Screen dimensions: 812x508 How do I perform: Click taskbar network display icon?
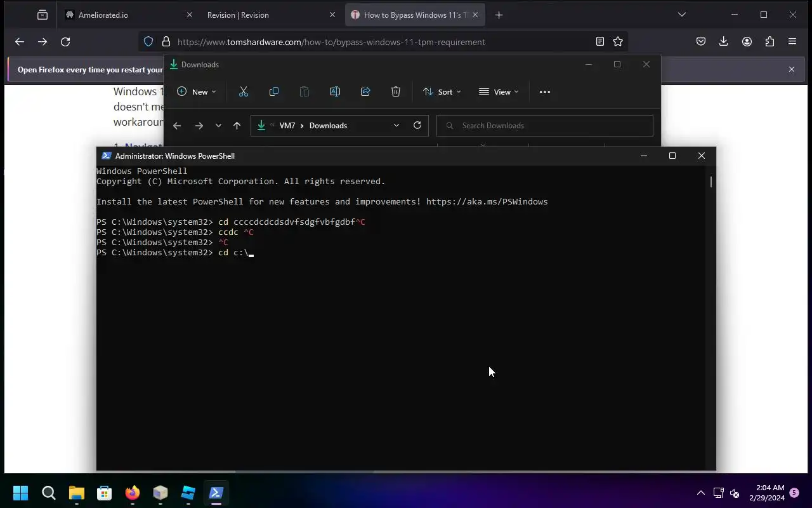tap(719, 493)
